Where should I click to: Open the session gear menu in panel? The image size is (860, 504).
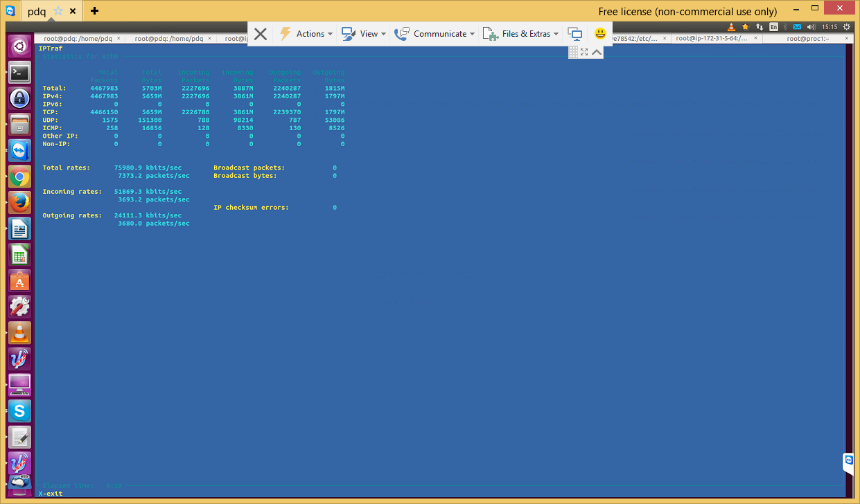[847, 27]
